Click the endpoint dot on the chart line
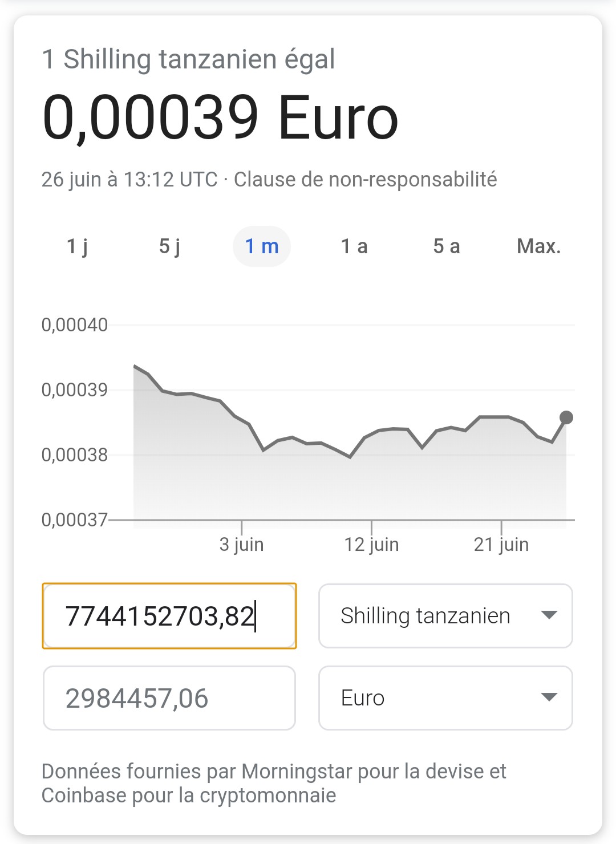The height and width of the screenshot is (844, 616). (x=566, y=417)
